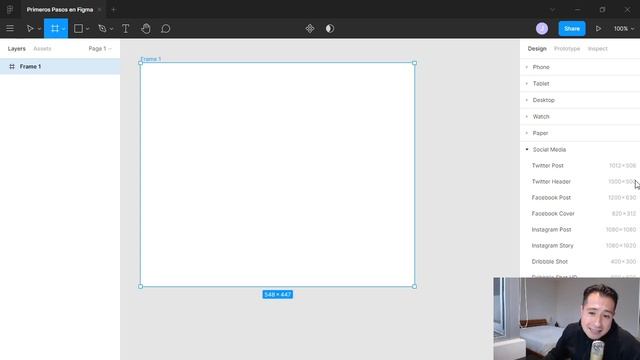640x360 pixels.
Task: Select the Frame 1 layer
Action: (60, 67)
